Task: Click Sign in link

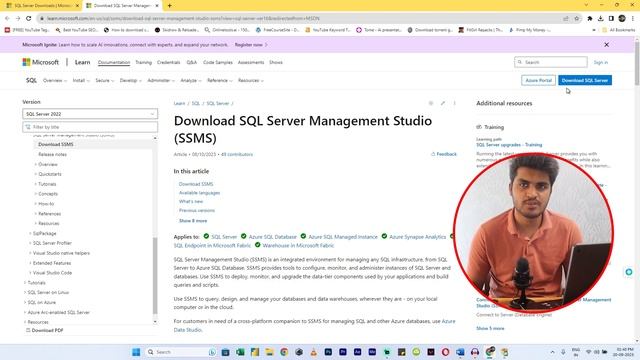Action: (x=601, y=62)
